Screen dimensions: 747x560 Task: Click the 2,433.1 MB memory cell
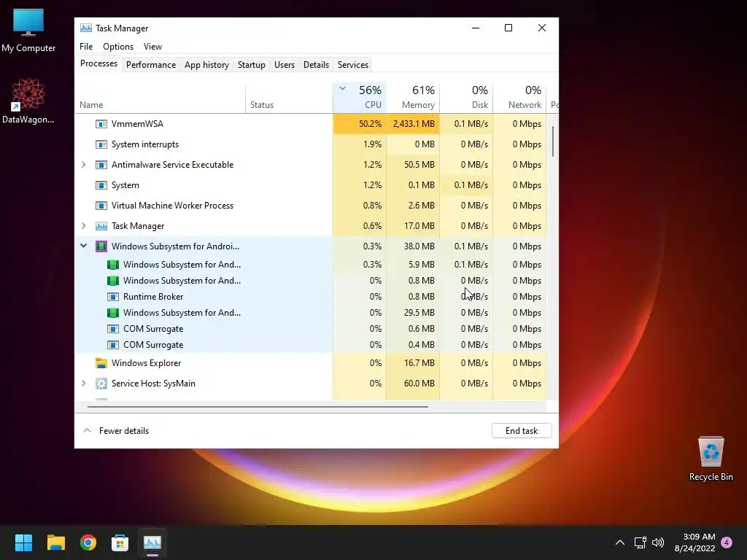[413, 124]
